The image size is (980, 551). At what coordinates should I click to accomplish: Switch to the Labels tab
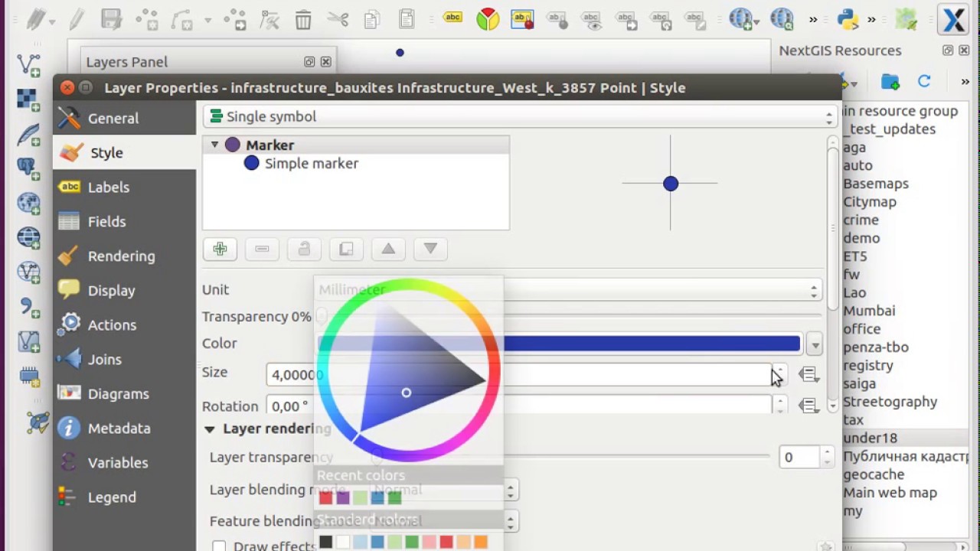coord(125,187)
